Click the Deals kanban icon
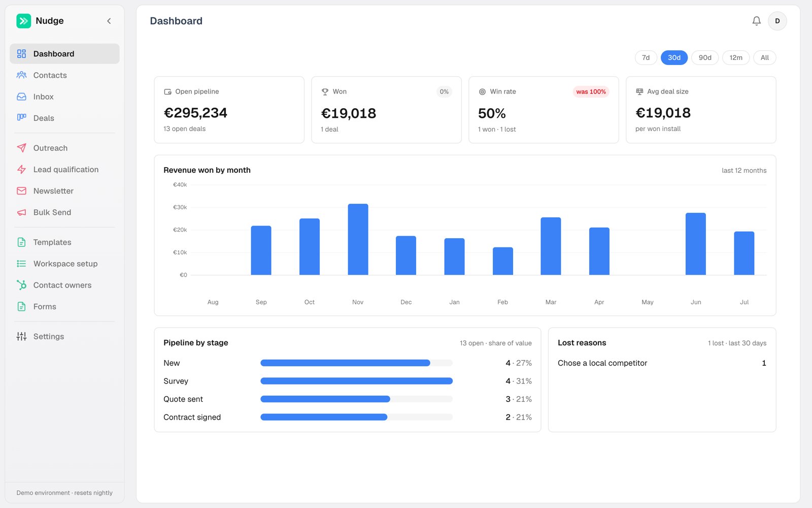Image resolution: width=812 pixels, height=508 pixels. pos(21,118)
